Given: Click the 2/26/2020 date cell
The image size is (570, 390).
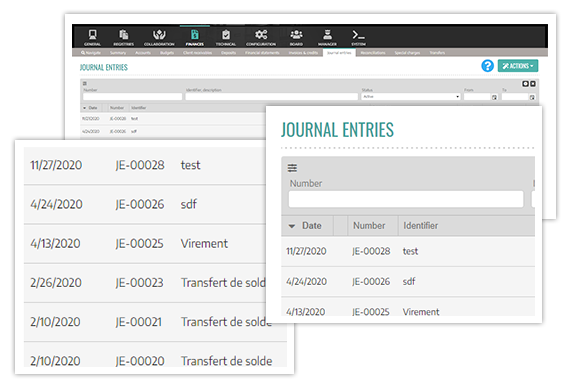Looking at the screenshot, I should (x=56, y=283).
